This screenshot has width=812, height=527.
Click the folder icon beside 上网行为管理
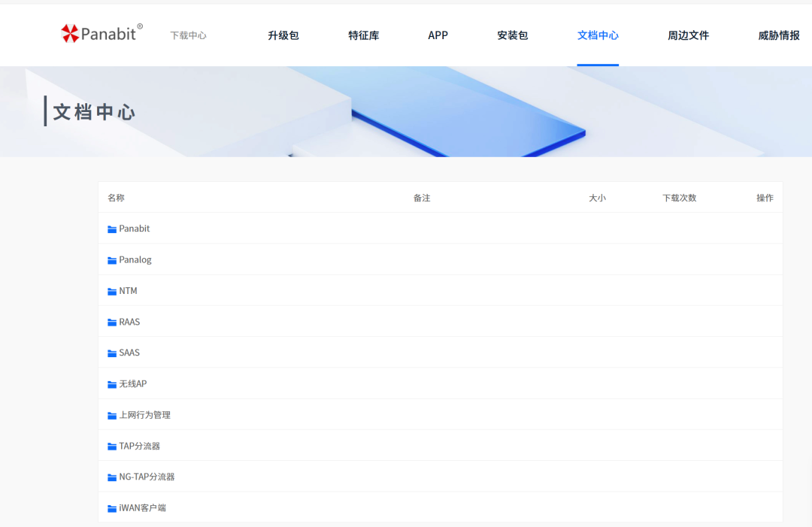(111, 415)
